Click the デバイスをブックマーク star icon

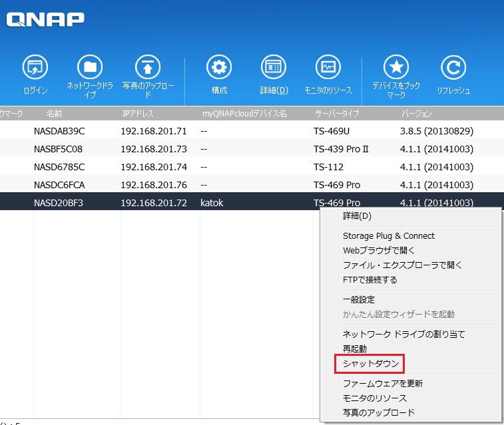[396, 67]
